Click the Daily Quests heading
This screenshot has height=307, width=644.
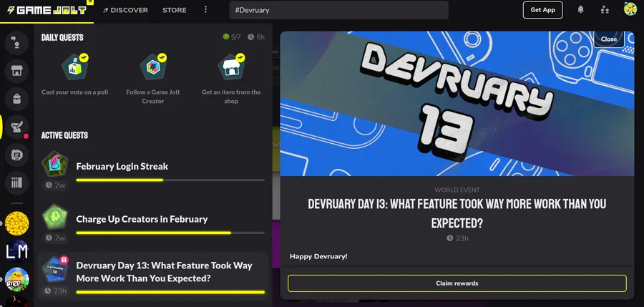[x=62, y=37]
